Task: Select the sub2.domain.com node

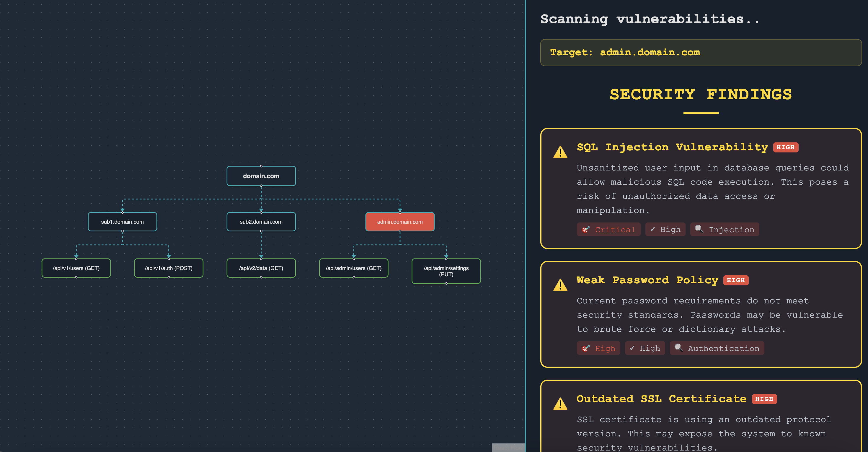Action: click(x=261, y=222)
